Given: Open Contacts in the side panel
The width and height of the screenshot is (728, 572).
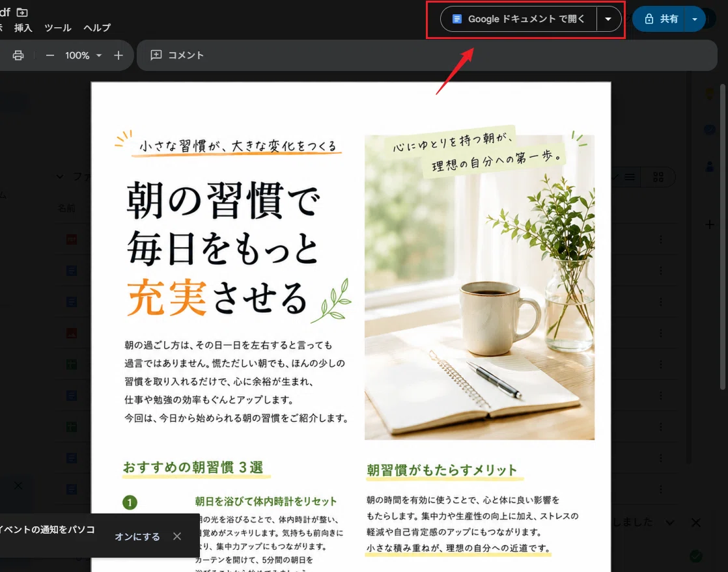Looking at the screenshot, I should (709, 166).
